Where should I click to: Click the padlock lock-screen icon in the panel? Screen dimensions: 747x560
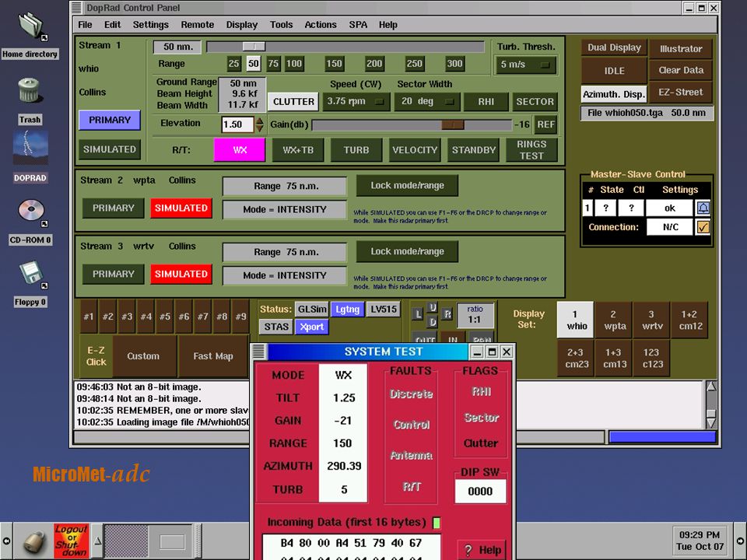[34, 541]
